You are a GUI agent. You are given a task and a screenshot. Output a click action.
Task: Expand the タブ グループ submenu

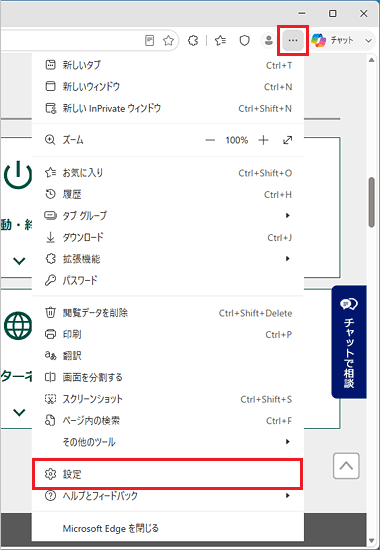168,215
